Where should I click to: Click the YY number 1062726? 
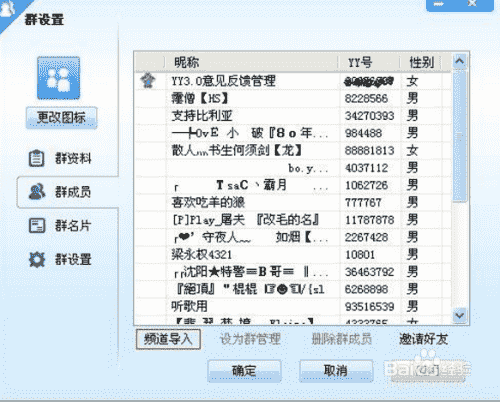(366, 185)
